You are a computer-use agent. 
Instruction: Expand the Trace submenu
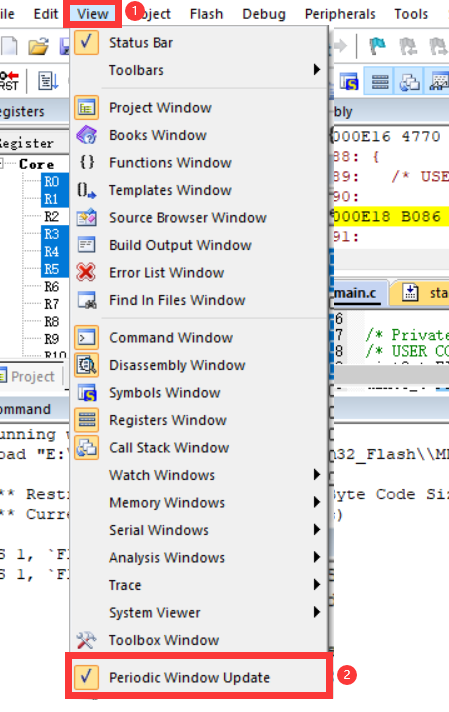pyautogui.click(x=199, y=585)
